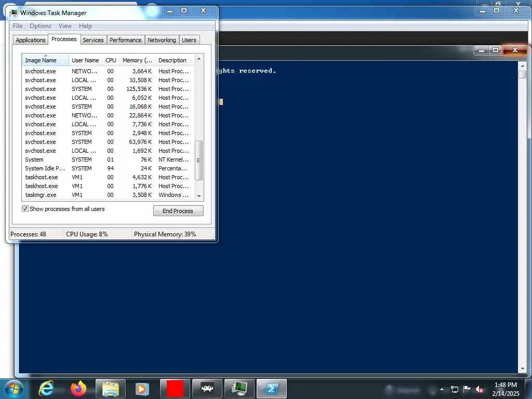Select the taskhost.exe row using 1,776 K
Image resolution: width=532 pixels, height=399 pixels.
(x=108, y=186)
